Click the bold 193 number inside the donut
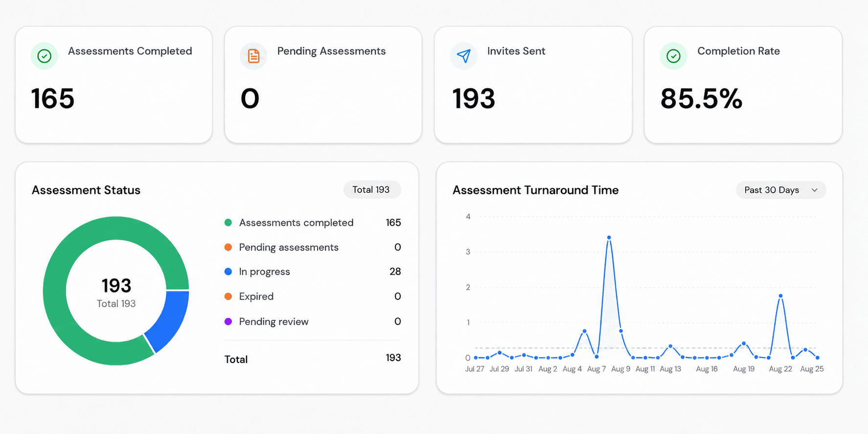 (x=116, y=285)
